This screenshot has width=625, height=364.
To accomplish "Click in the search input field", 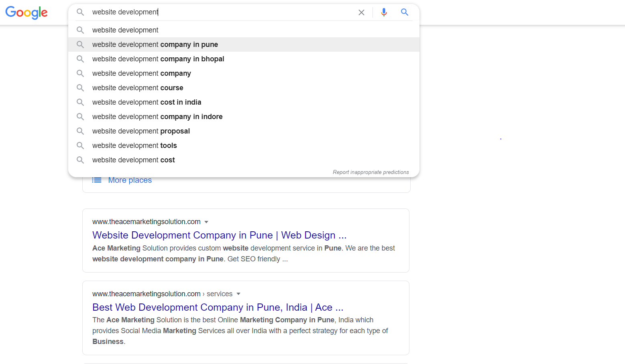I will coord(223,12).
